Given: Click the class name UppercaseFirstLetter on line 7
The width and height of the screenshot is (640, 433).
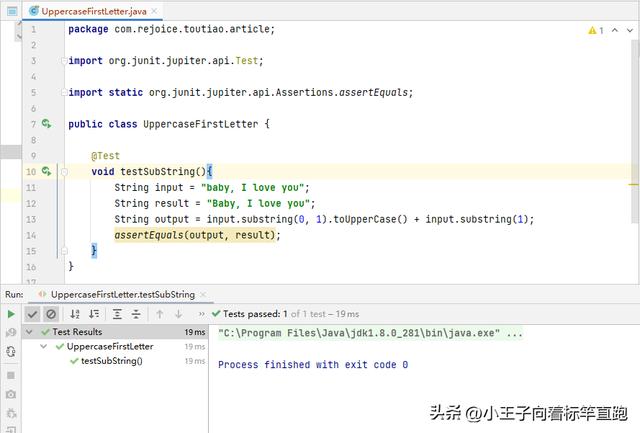Looking at the screenshot, I should [x=200, y=124].
